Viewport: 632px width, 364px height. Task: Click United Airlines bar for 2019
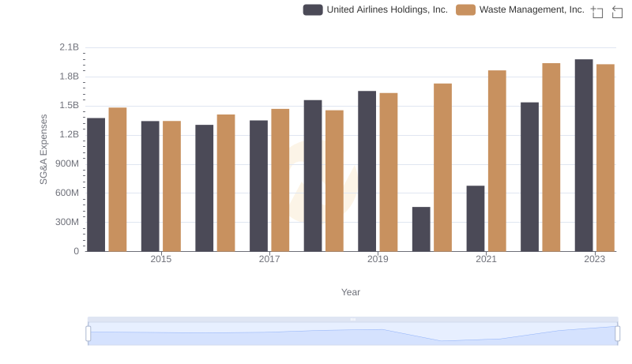coord(367,171)
